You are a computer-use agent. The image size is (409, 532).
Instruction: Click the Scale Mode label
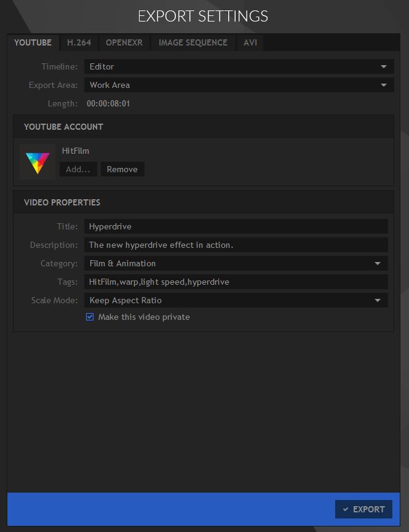pyautogui.click(x=54, y=300)
